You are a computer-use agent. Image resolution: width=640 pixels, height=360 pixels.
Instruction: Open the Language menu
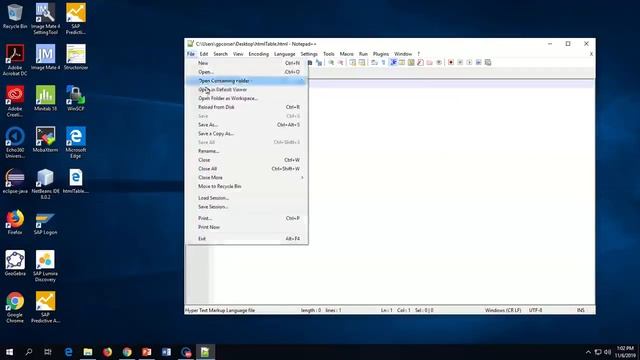[x=284, y=54]
